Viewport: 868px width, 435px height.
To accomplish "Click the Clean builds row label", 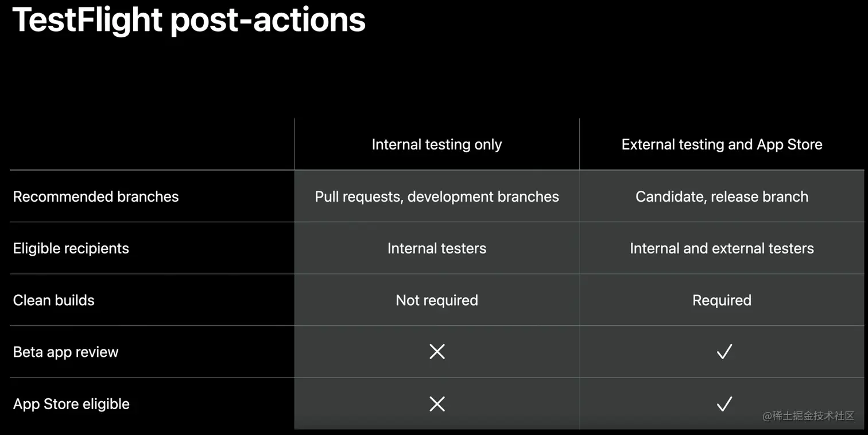I will [x=54, y=300].
